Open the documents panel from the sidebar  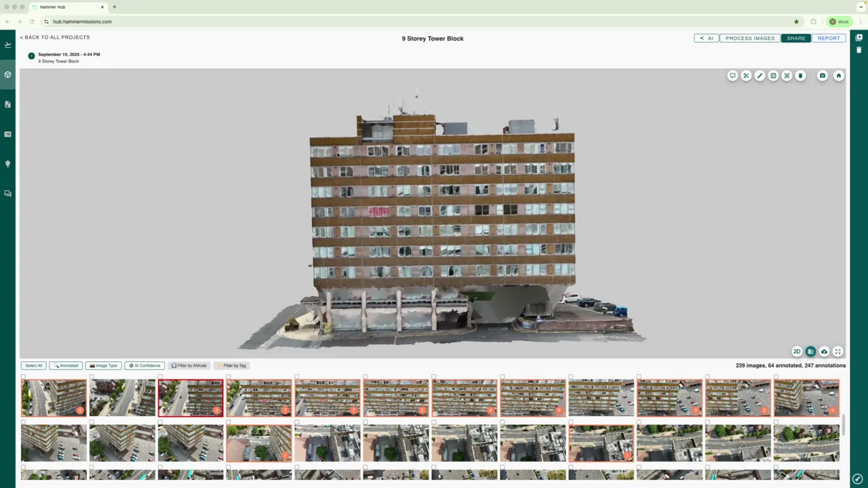click(x=7, y=104)
